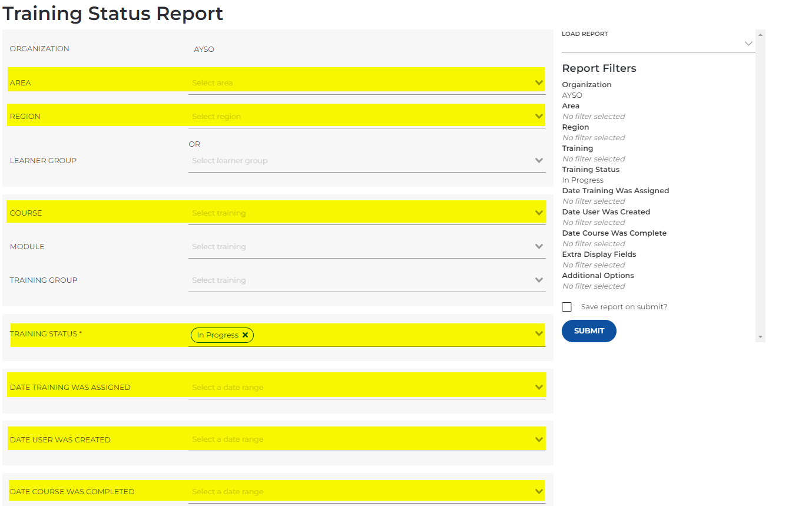Click the Training Group label link

pos(44,280)
